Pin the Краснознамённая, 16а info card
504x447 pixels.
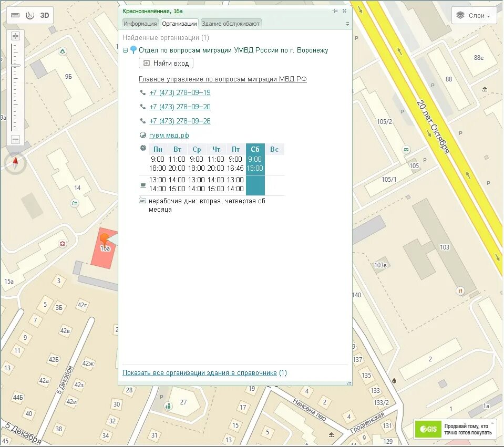[335, 11]
